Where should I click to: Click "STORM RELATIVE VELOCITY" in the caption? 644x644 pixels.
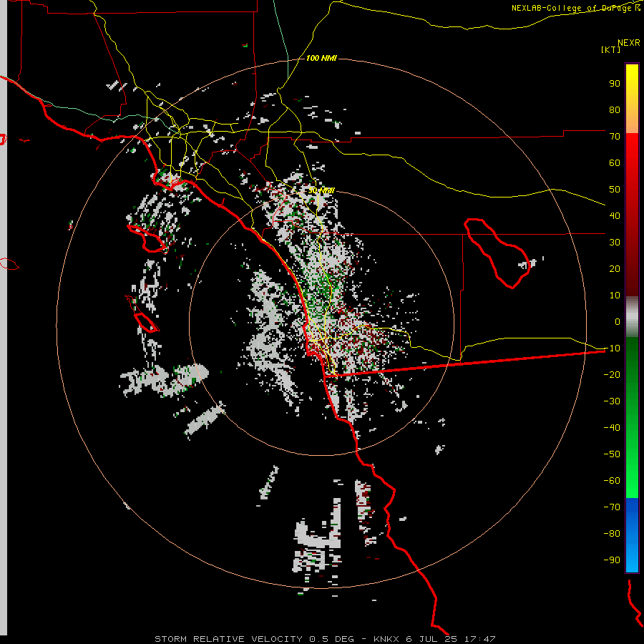228,639
